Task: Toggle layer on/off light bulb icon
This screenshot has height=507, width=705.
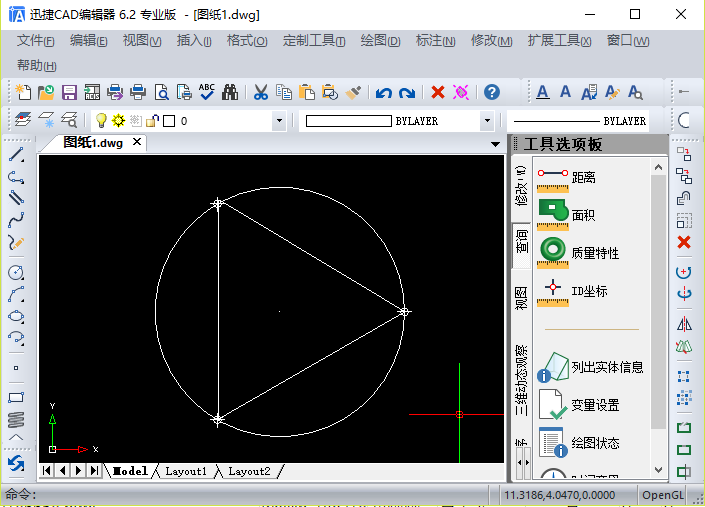Action: (101, 120)
